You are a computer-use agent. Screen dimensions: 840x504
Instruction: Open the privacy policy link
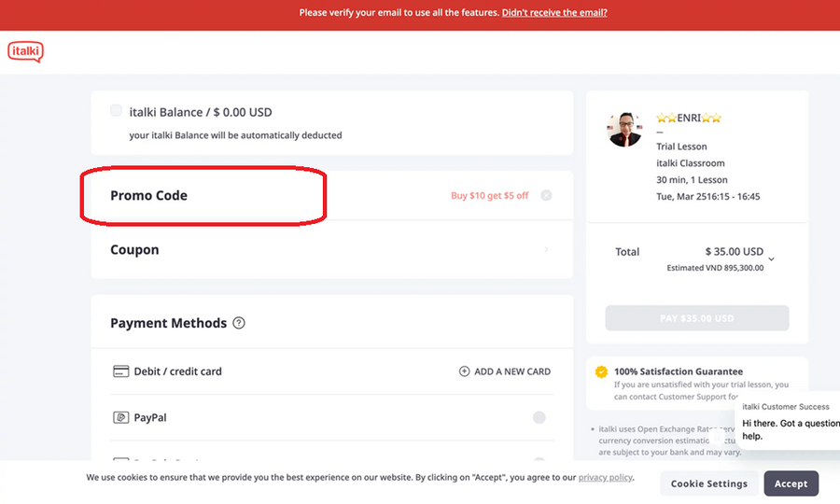coord(605,478)
